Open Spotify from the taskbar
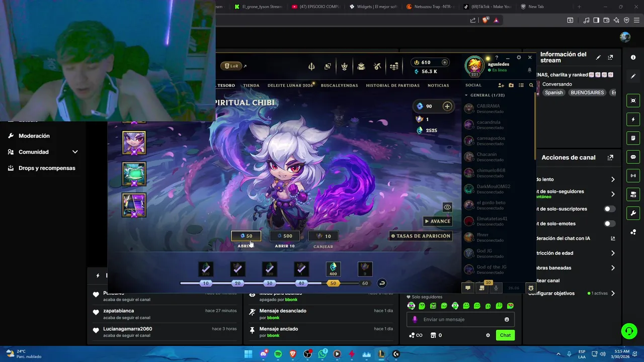644x362 pixels. pyautogui.click(x=278, y=354)
